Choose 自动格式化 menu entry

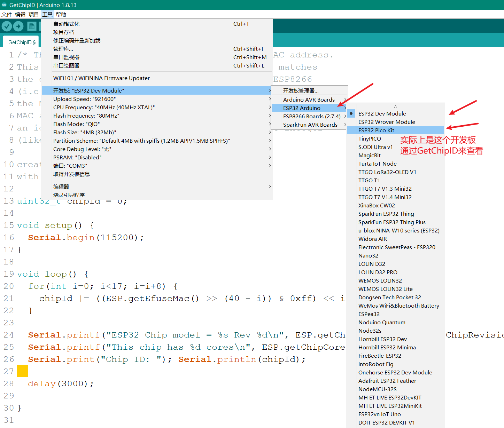[157, 24]
